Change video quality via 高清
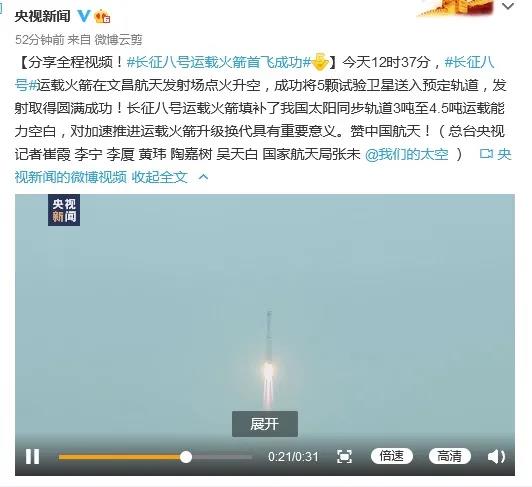Viewport: 532px width, 487px height. point(450,456)
